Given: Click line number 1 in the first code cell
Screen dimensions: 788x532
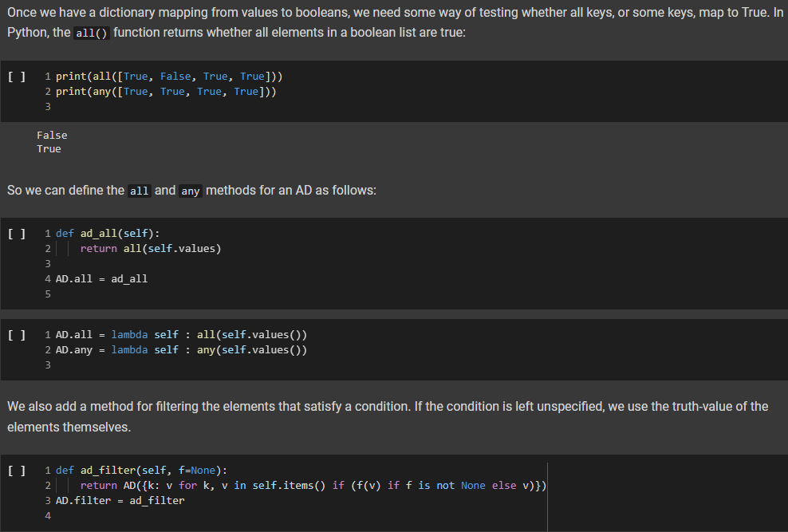Looking at the screenshot, I should coord(47,76).
